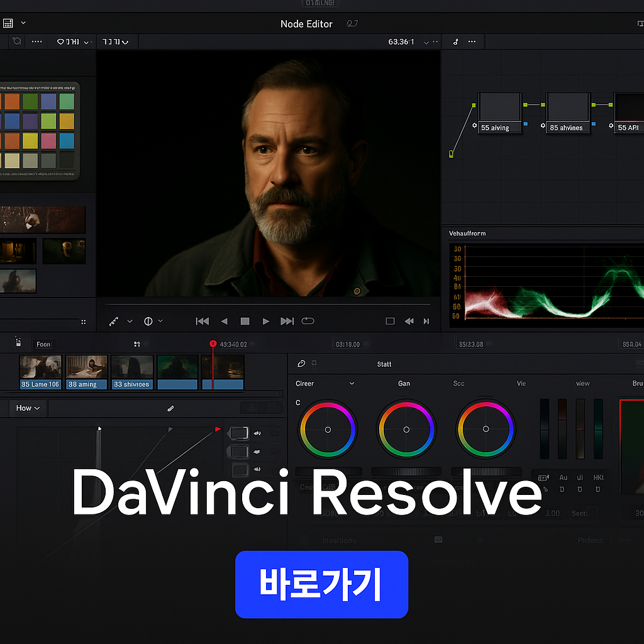Select the 85 ahvines node
The height and width of the screenshot is (644, 644).
point(568,113)
